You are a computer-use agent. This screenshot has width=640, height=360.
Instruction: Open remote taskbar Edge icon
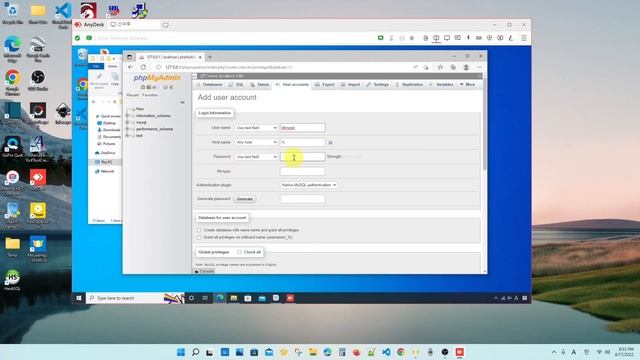pyautogui.click(x=220, y=298)
